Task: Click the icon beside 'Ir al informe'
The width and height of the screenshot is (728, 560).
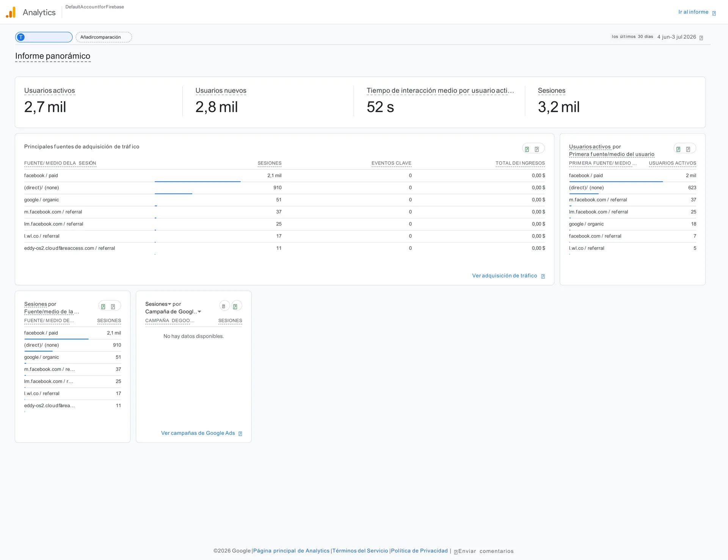Action: pos(714,13)
